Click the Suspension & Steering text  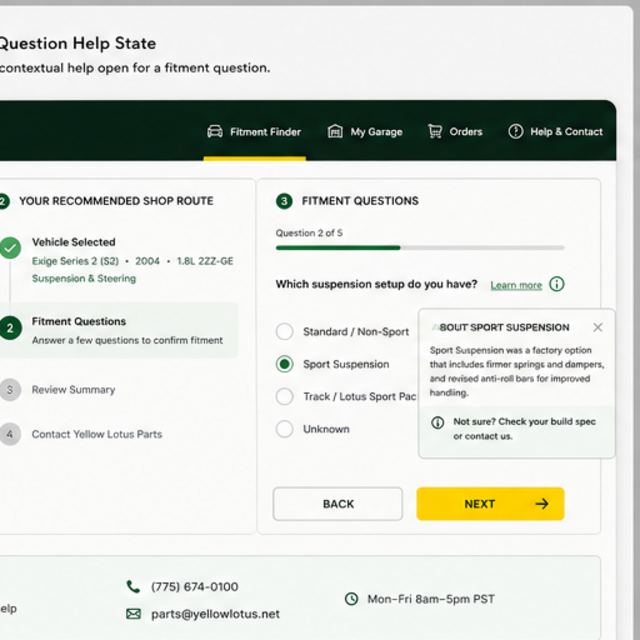pyautogui.click(x=84, y=279)
